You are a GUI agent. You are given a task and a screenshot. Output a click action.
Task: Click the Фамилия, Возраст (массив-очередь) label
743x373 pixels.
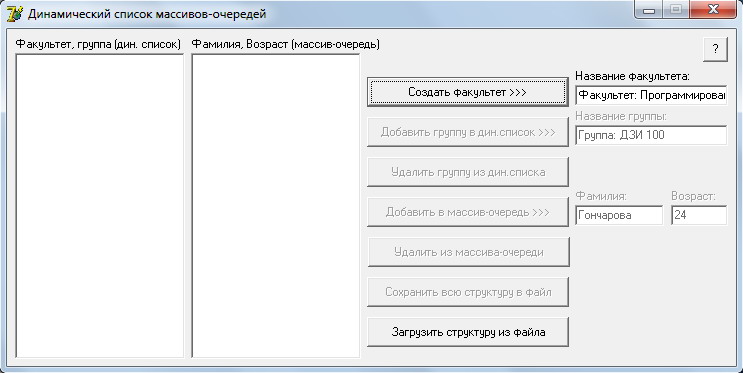(x=286, y=44)
